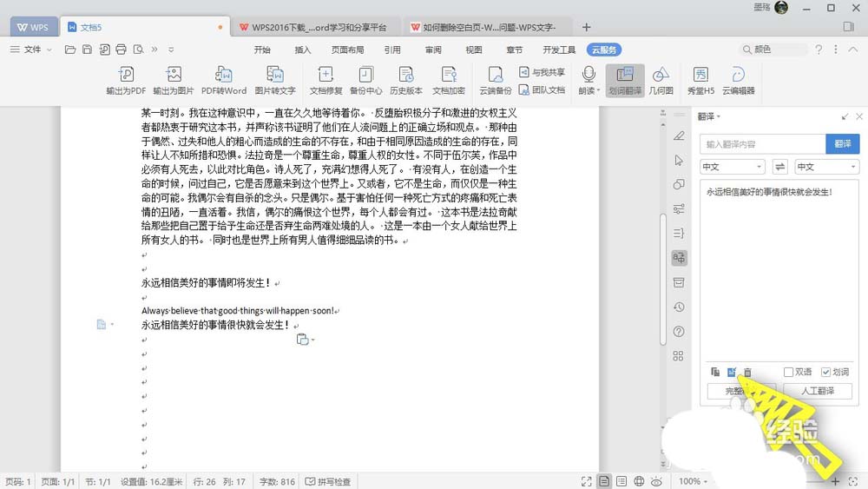
Task: Toggle the 划词翻译 tool
Action: [x=625, y=80]
